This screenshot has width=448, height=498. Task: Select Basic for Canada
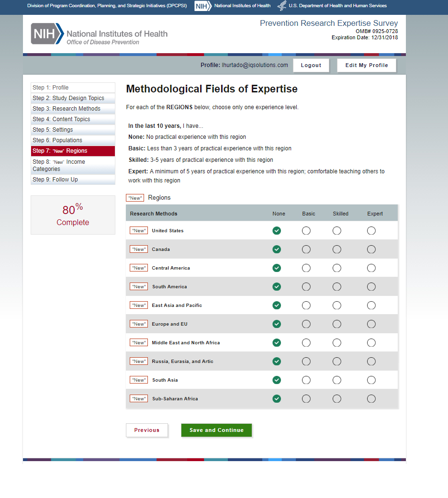tap(306, 249)
